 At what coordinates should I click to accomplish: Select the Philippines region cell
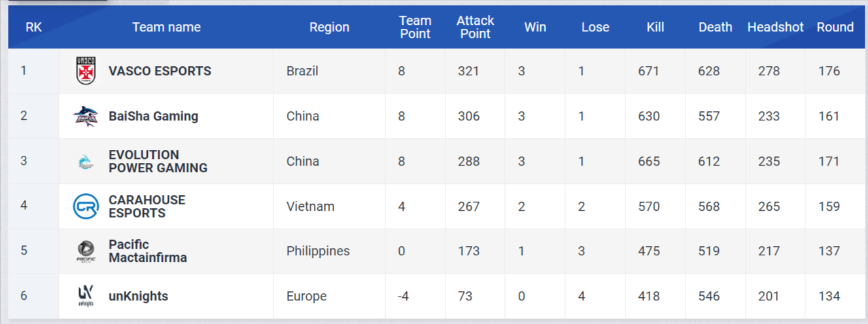pos(318,251)
